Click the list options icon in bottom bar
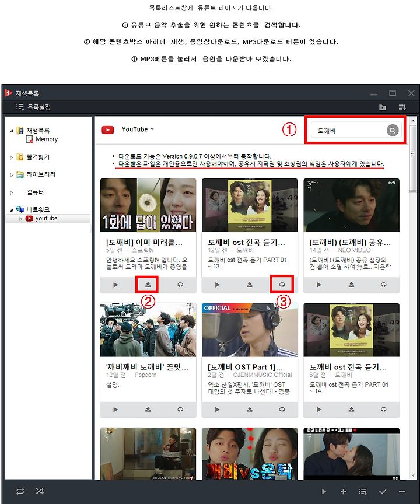The height and width of the screenshot is (504, 420). [363, 492]
